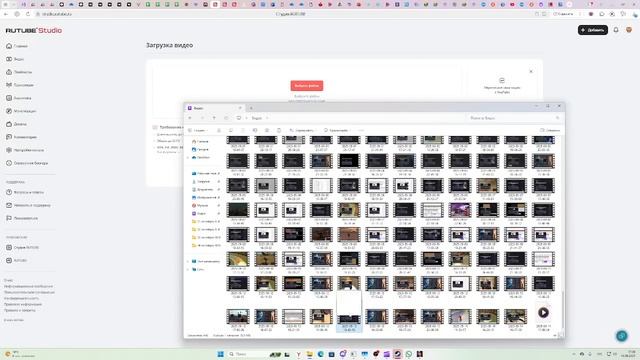Refresh the File Explorer folder view
This screenshot has height=360, width=640.
[x=226, y=118]
